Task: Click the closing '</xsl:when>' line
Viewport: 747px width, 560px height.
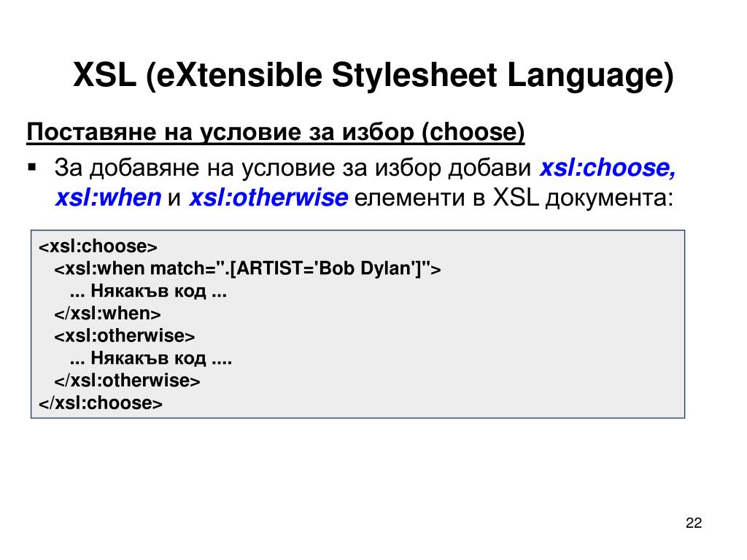Action: (x=107, y=314)
